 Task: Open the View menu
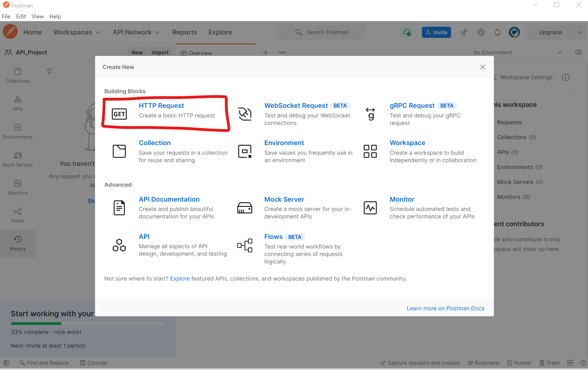pyautogui.click(x=38, y=16)
